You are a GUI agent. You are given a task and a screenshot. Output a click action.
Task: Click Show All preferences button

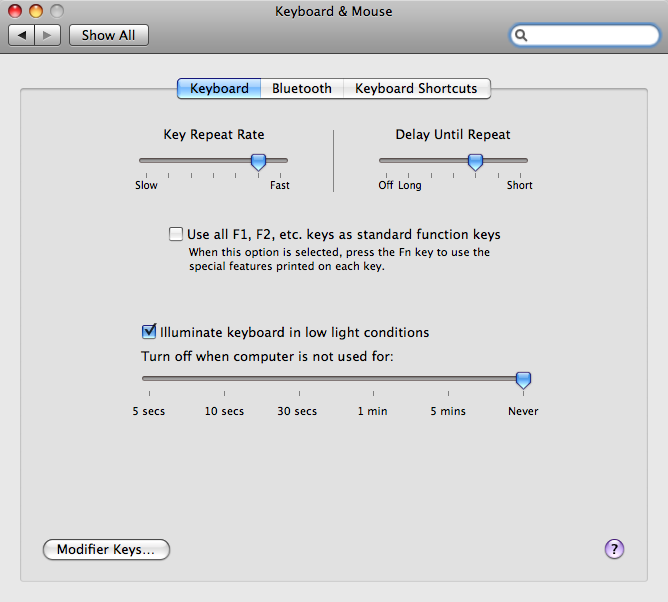coord(109,35)
